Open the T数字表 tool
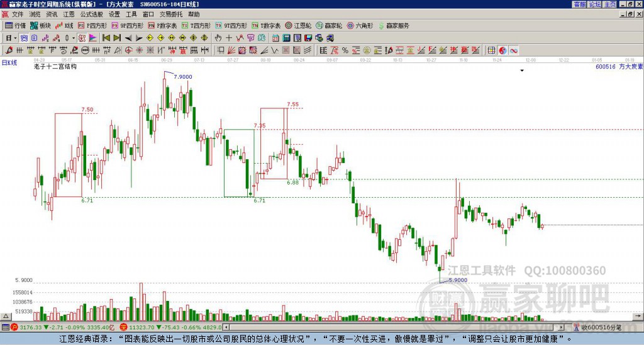644x345 pixels. (x=266, y=25)
